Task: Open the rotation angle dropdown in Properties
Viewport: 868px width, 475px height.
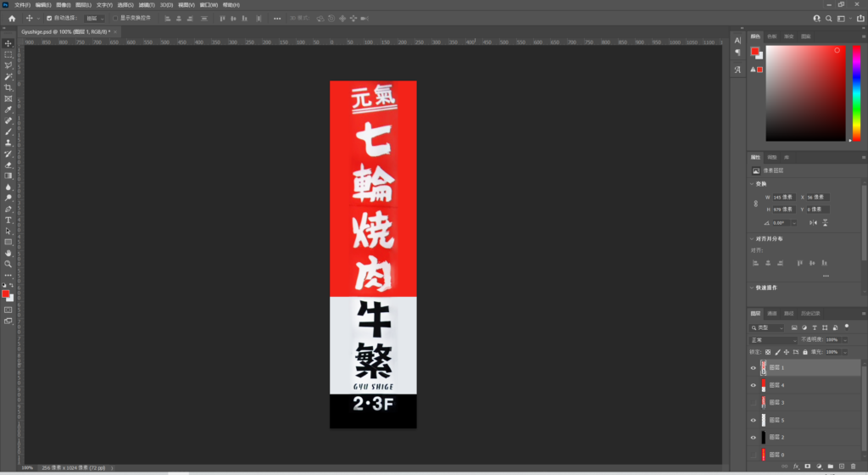Action: click(793, 222)
